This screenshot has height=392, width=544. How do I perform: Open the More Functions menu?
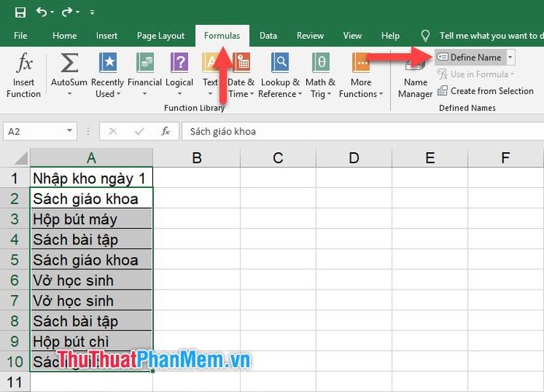[361, 75]
